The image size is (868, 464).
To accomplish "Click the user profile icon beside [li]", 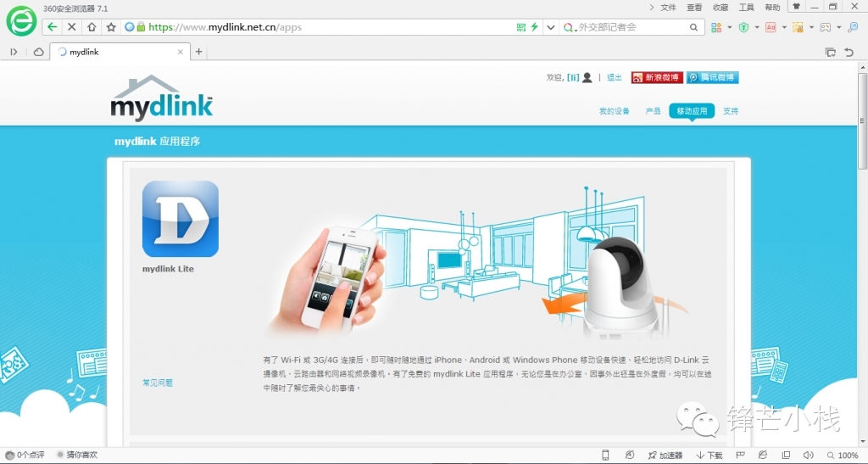I will (x=587, y=77).
